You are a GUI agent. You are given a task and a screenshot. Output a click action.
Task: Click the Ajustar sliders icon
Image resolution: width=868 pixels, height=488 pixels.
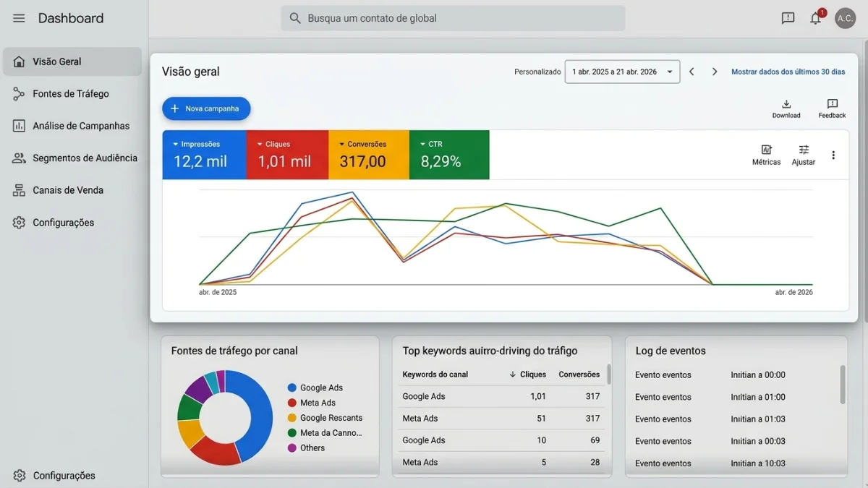coord(804,150)
